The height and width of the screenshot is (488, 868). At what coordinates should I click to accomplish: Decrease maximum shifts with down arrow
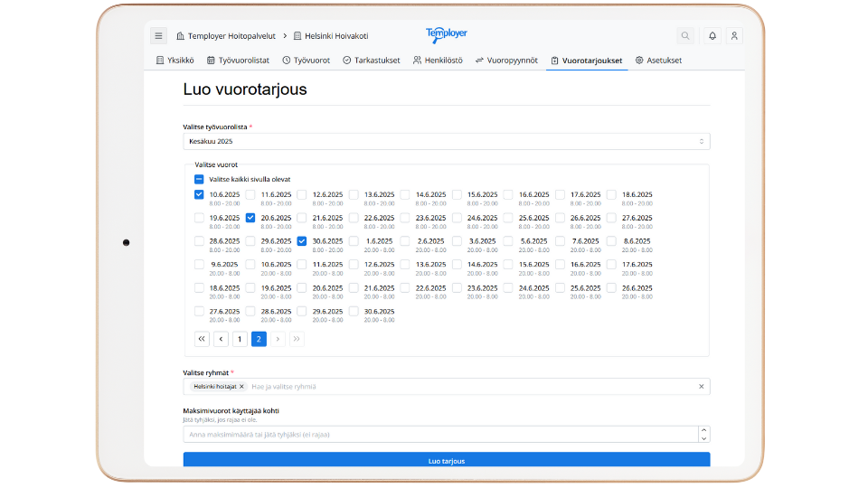point(703,439)
